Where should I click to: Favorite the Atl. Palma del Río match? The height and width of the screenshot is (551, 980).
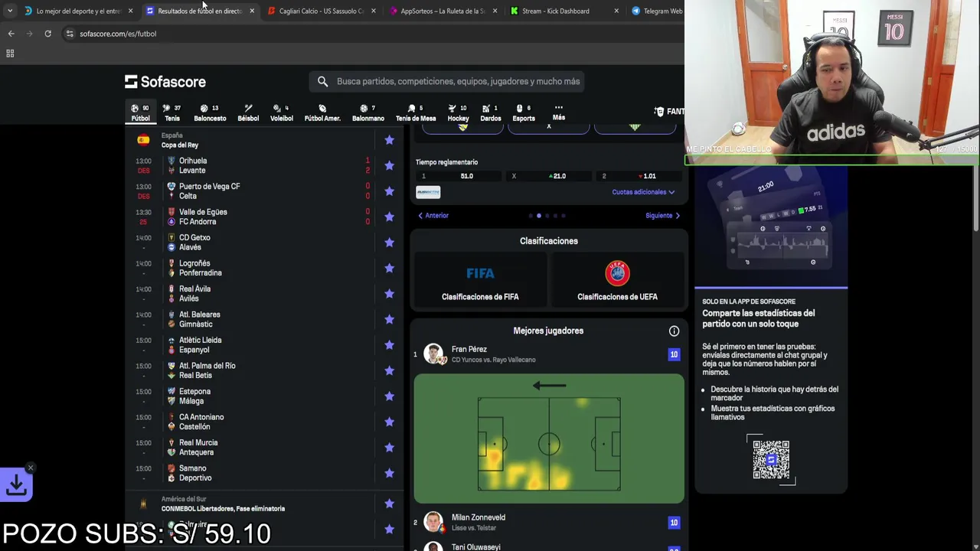[389, 370]
